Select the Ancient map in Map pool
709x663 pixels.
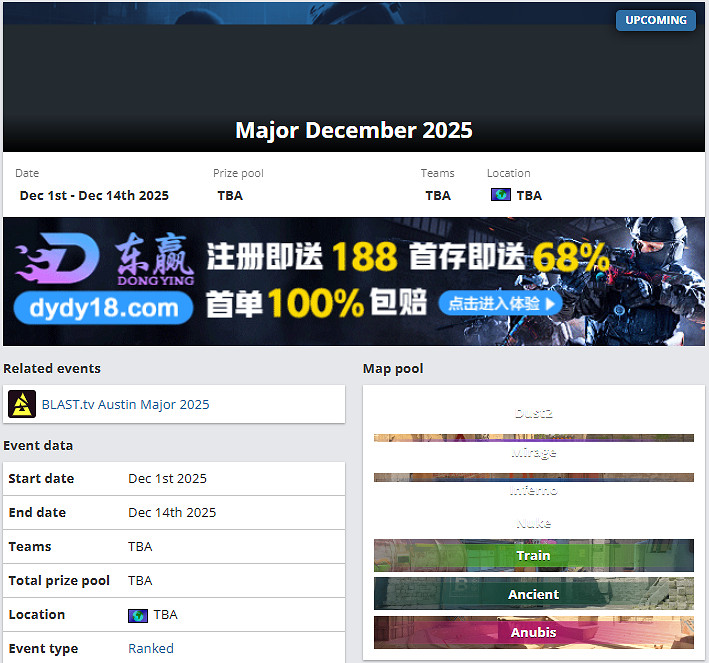pos(533,594)
